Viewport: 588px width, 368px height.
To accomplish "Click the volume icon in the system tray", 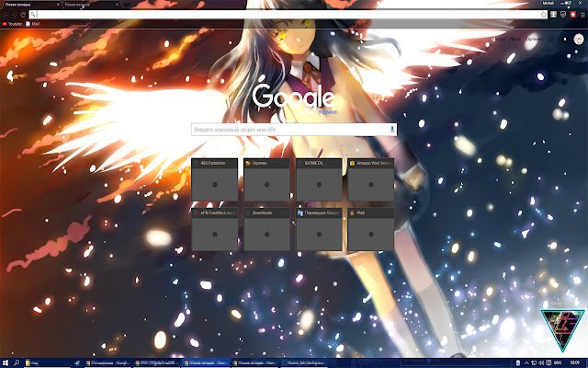I will tap(541, 362).
